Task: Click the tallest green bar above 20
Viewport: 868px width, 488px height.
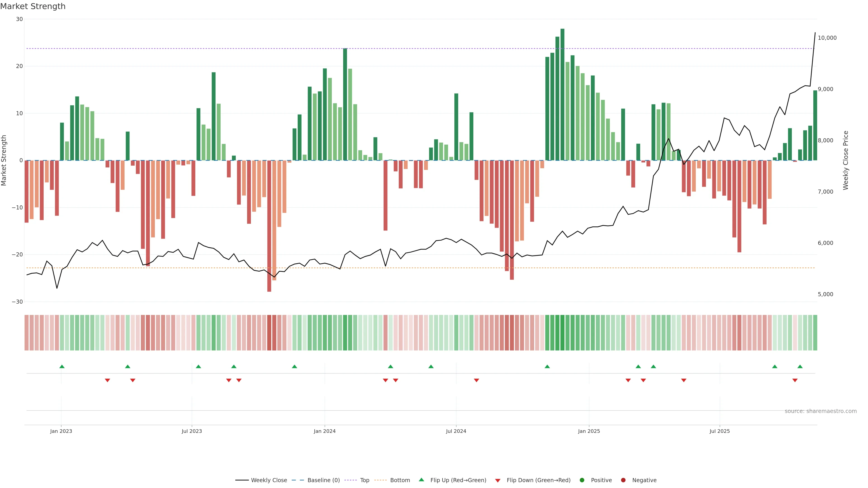Action: tap(562, 94)
